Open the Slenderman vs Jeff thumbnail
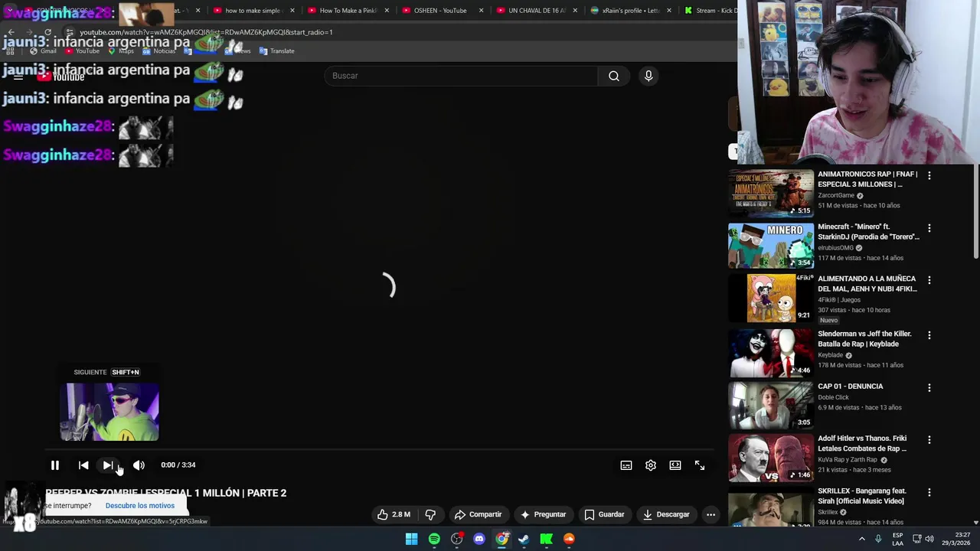The image size is (980, 551). pos(770,353)
